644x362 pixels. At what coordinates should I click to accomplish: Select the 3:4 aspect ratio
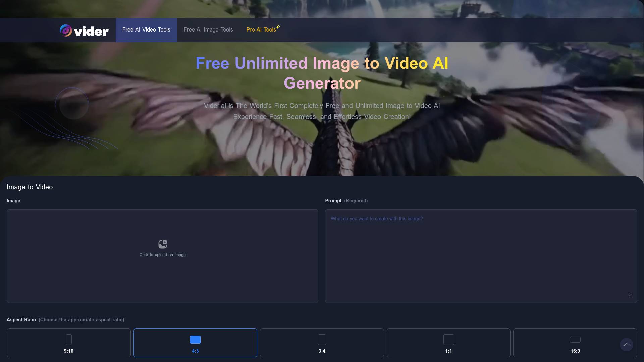pos(322,343)
